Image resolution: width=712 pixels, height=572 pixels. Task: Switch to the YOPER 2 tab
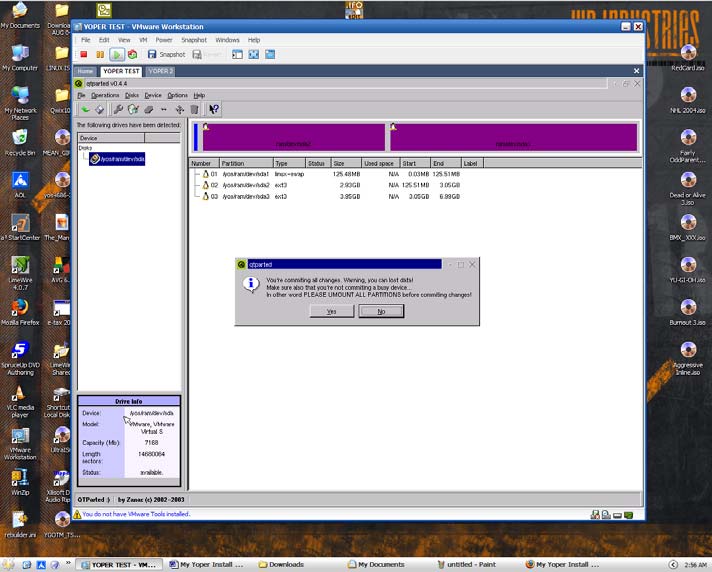coord(160,71)
